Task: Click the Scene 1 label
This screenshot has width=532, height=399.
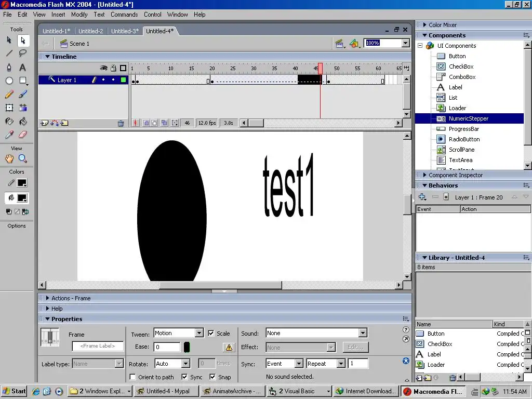Action: click(79, 44)
